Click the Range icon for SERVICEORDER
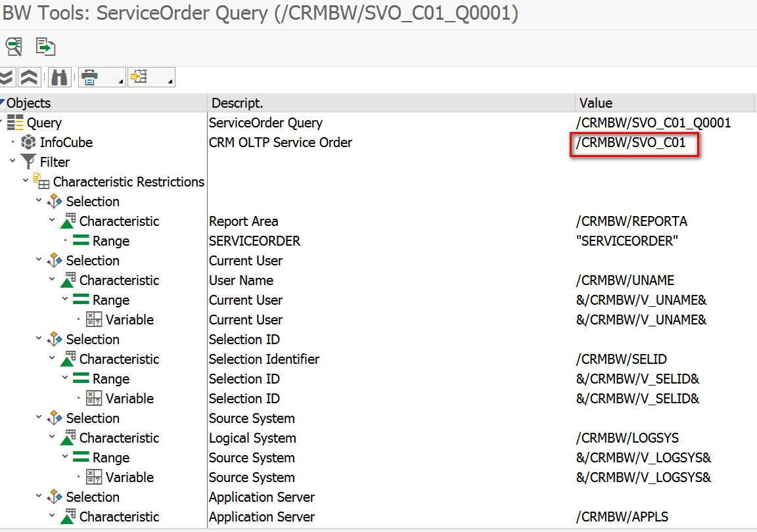757x532 pixels. click(81, 240)
